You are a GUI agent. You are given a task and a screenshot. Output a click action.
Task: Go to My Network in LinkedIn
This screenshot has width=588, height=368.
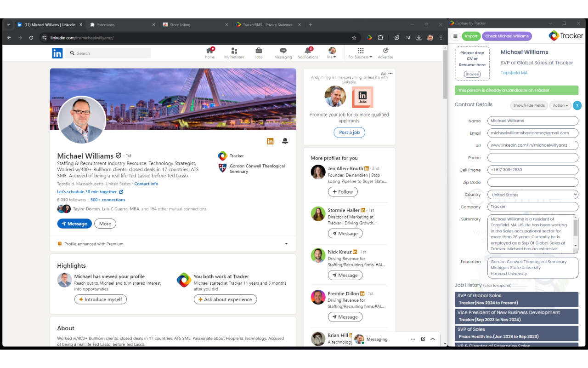tap(234, 53)
